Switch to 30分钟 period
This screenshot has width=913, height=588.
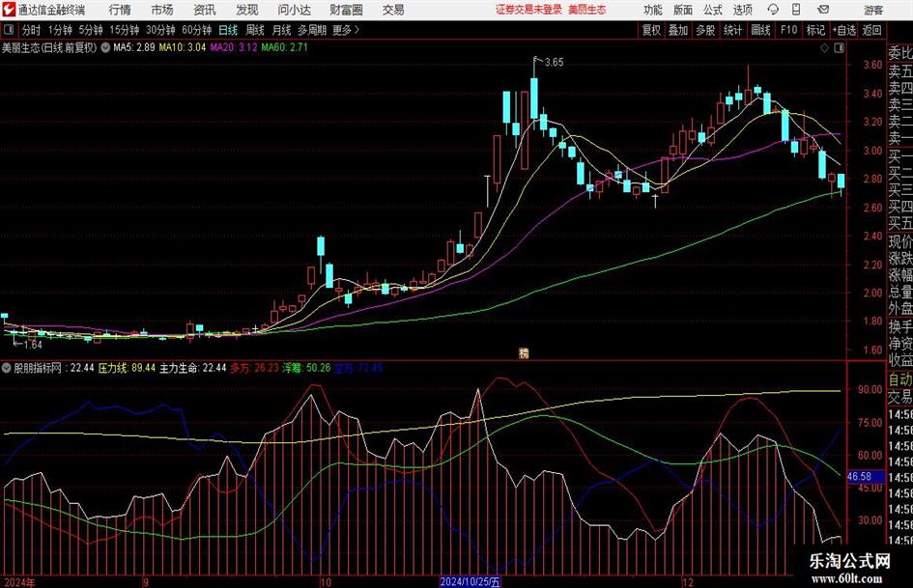pos(160,30)
